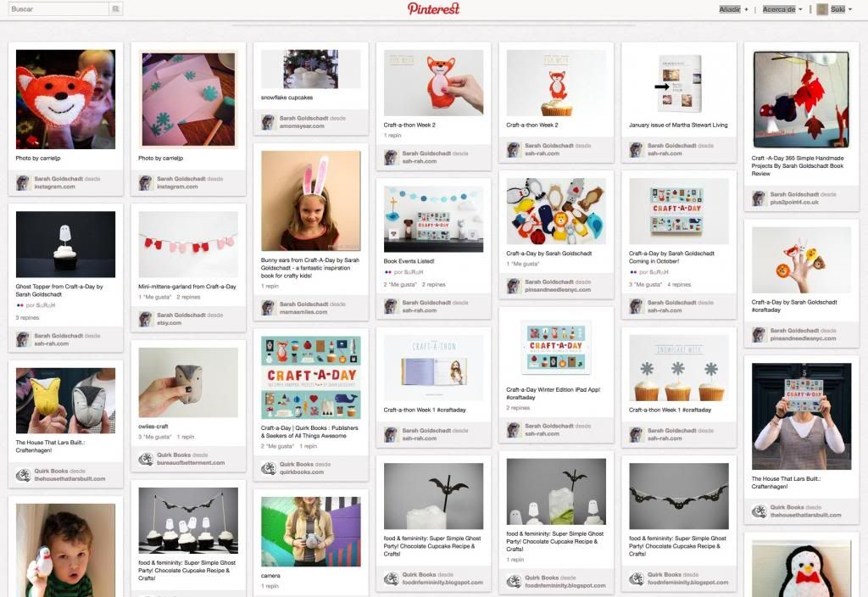Click Quirk Books avatar under quirkbooks.com pin
The image size is (868, 597).
click(x=269, y=468)
